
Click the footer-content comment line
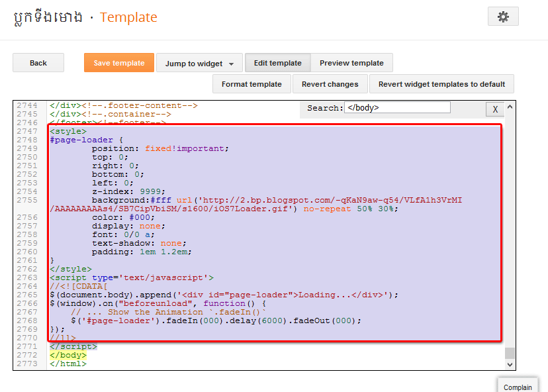[124, 105]
